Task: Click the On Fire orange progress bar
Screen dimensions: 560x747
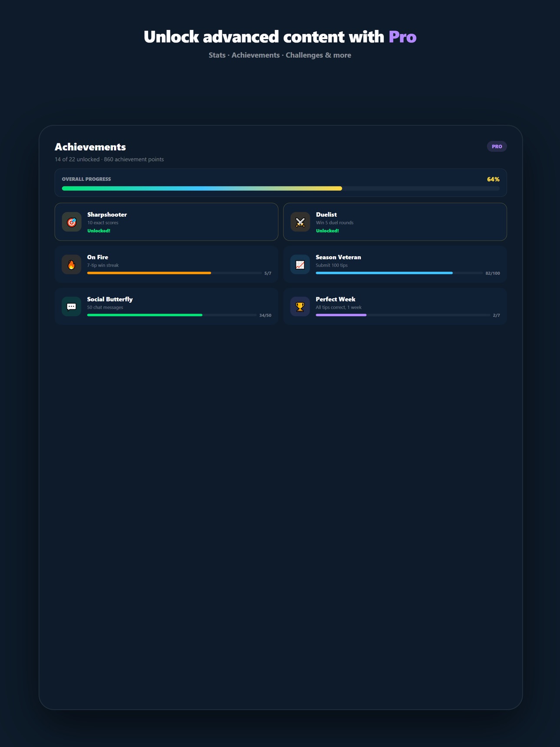Action: [x=174, y=273]
